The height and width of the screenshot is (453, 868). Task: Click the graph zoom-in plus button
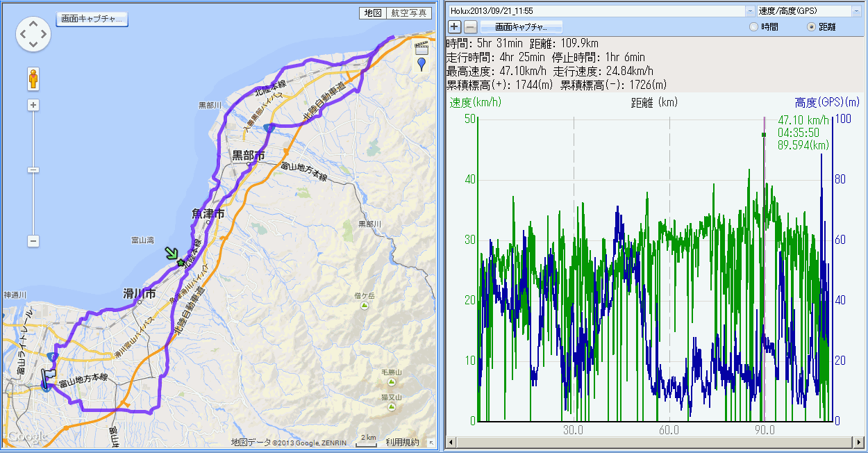[454, 27]
